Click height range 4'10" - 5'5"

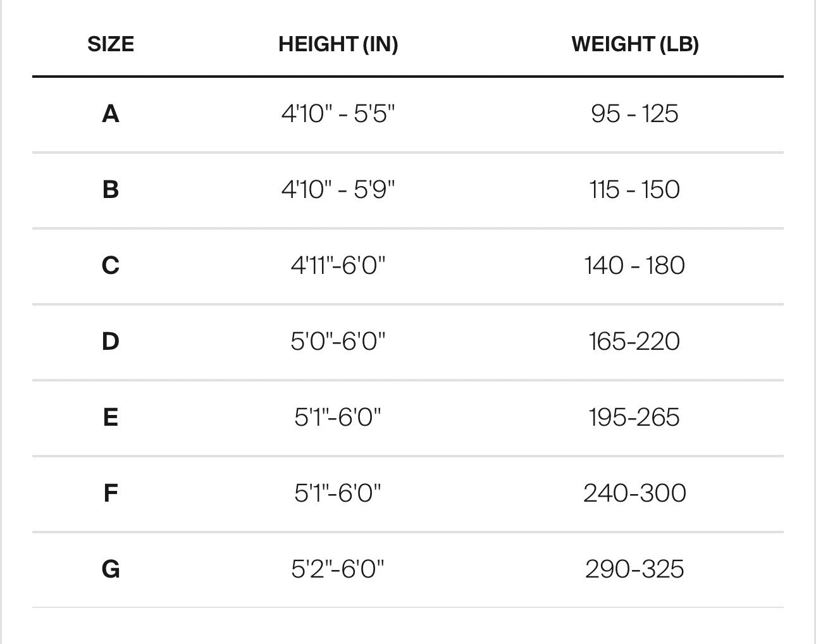pyautogui.click(x=338, y=114)
